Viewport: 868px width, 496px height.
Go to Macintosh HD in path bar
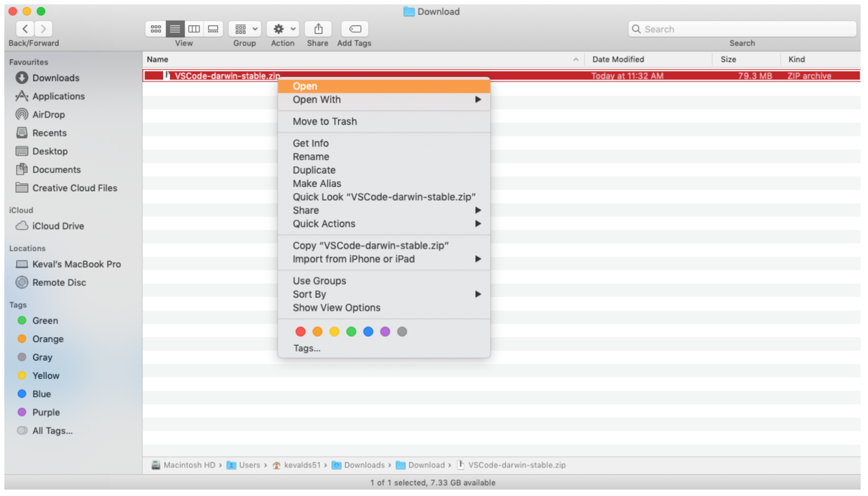(183, 465)
